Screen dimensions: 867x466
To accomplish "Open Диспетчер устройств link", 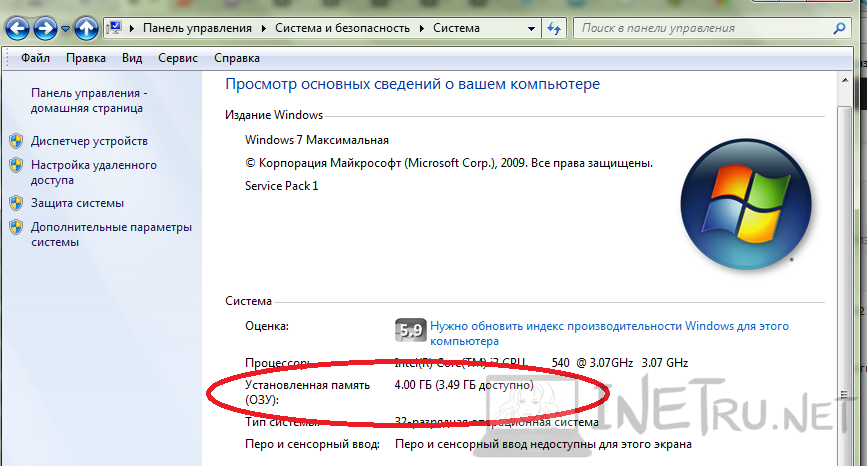I will tap(89, 141).
